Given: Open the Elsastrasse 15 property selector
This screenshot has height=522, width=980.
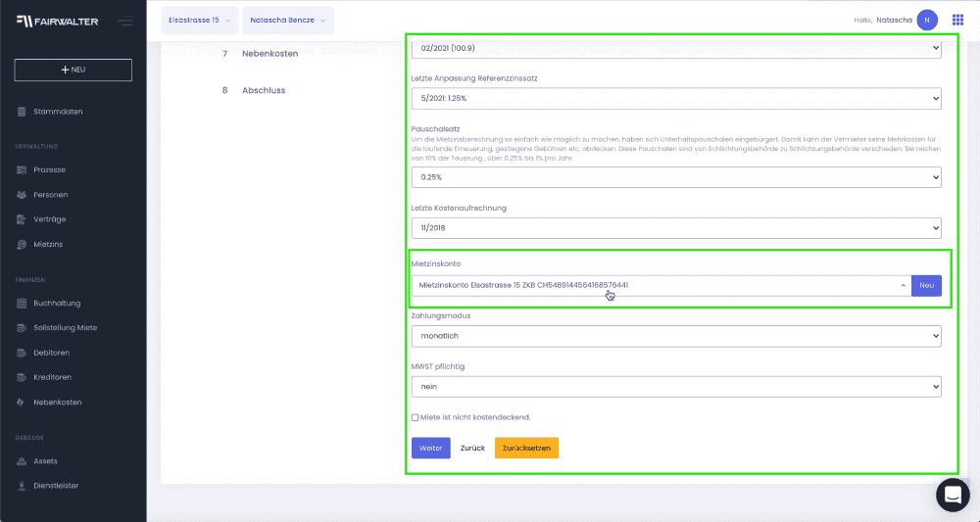Looking at the screenshot, I should [200, 21].
